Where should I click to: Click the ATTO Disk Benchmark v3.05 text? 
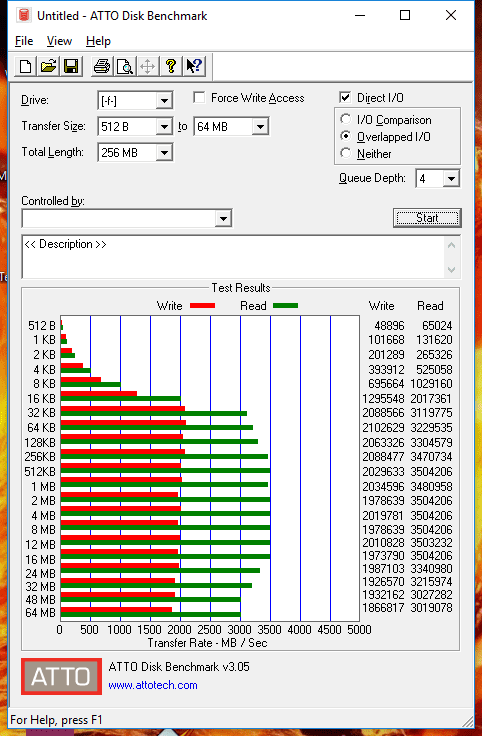coord(179,667)
